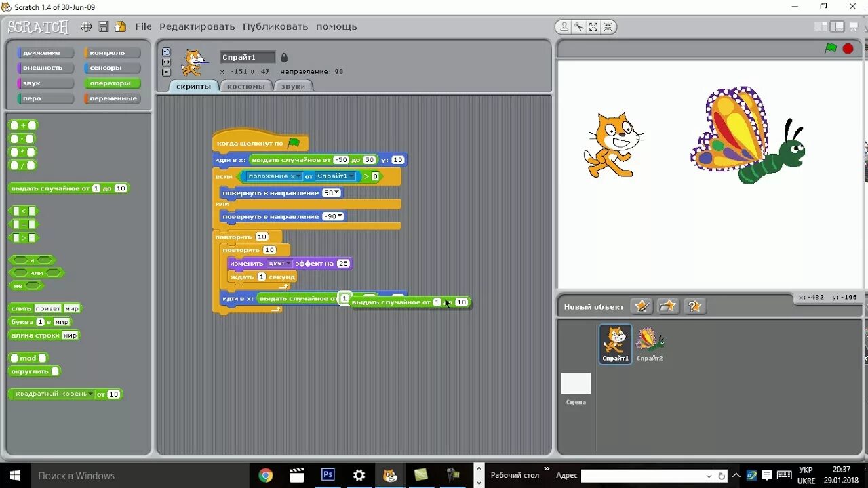Image resolution: width=868 pixels, height=488 pixels.
Task: Switch to the звуки tab
Action: (x=293, y=86)
